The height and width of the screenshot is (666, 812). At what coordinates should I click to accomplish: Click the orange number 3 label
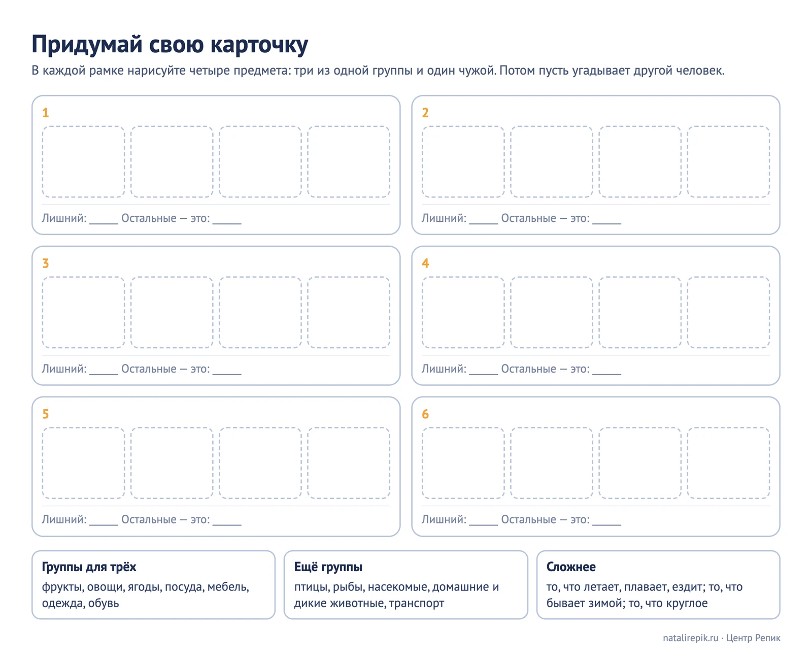pos(45,263)
